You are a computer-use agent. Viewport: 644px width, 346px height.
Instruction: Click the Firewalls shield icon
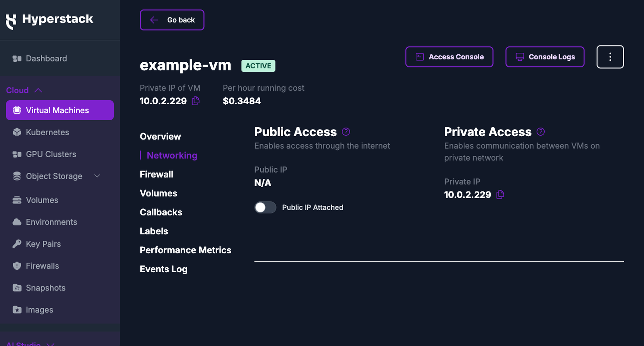coord(17,266)
